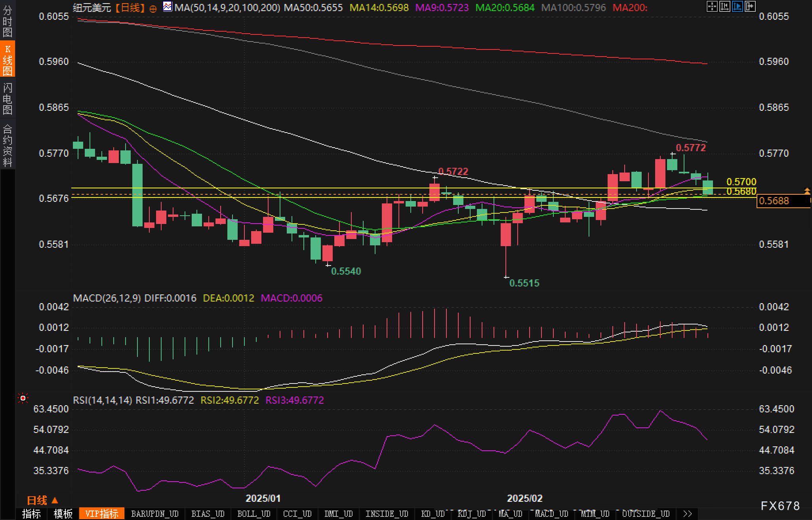This screenshot has width=812, height=520.
Task: Select the rightmost axis-adjust icon at top right
Action: (750, 7)
